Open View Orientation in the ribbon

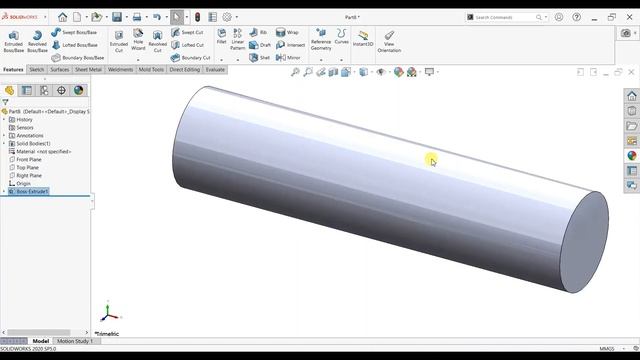coord(389,41)
